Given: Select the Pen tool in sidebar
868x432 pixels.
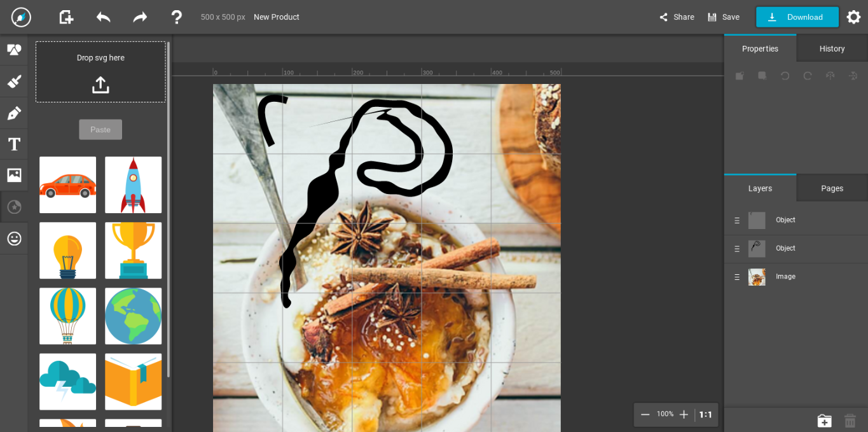Looking at the screenshot, I should pyautogui.click(x=14, y=113).
